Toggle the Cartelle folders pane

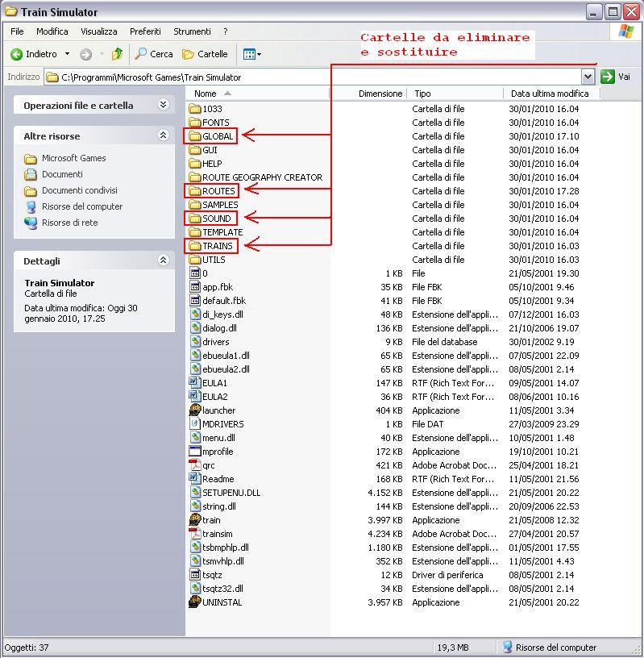[x=206, y=54]
